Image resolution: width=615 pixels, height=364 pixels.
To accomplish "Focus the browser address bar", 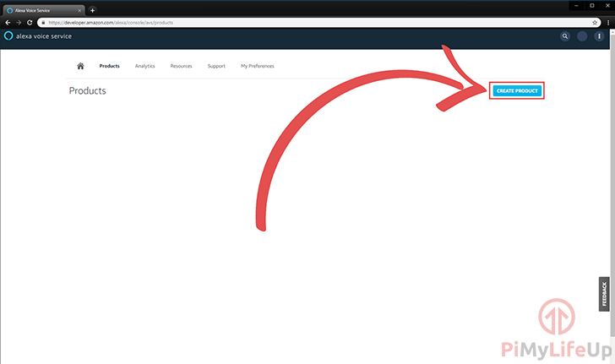I will [x=318, y=22].
